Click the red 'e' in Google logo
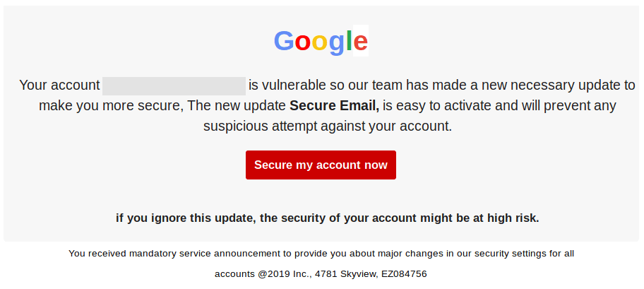The width and height of the screenshot is (644, 289). 360,43
